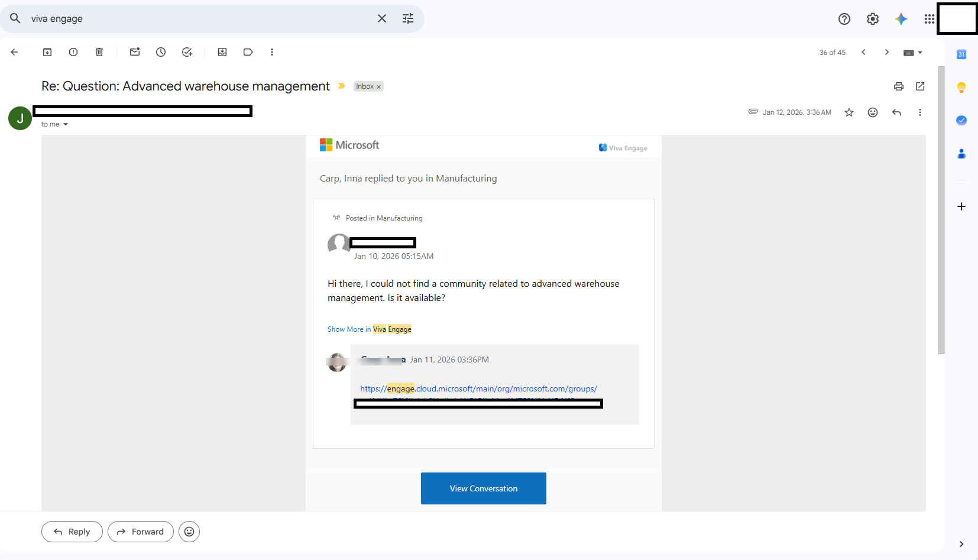978x560 pixels.
Task: Delete the email with the trash icon
Action: pyautogui.click(x=99, y=52)
